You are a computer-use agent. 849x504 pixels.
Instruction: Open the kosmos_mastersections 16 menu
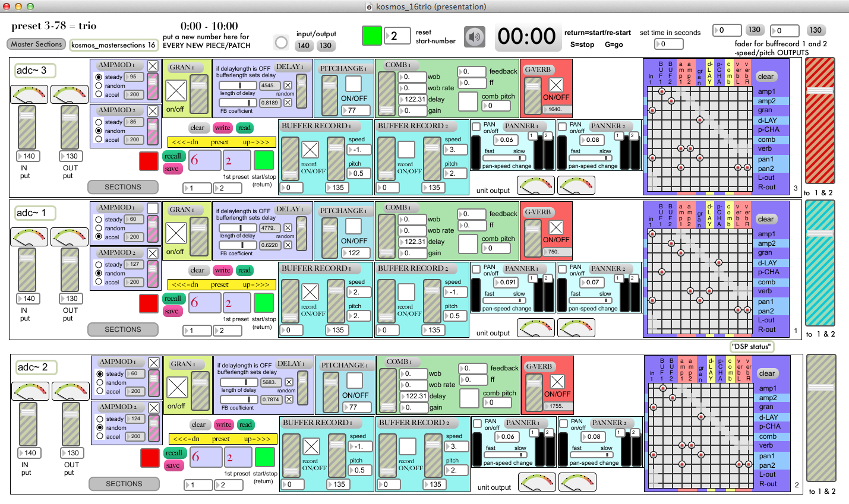point(113,45)
